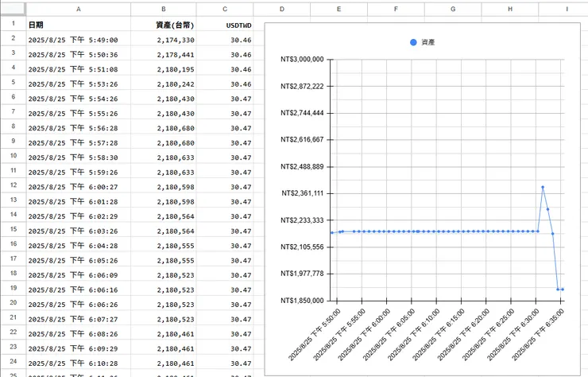The image size is (588, 377).
Task: Click the peak data point on the chart
Action: click(543, 187)
